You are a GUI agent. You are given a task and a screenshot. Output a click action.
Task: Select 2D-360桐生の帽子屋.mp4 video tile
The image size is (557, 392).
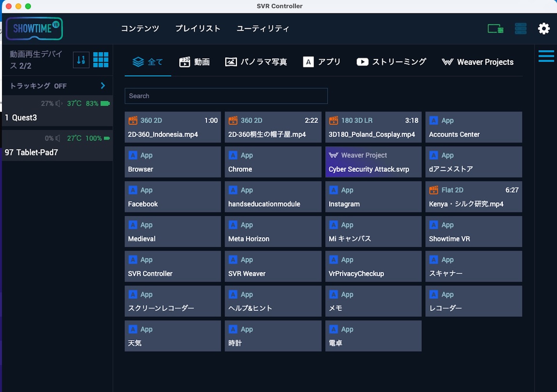pos(273,127)
